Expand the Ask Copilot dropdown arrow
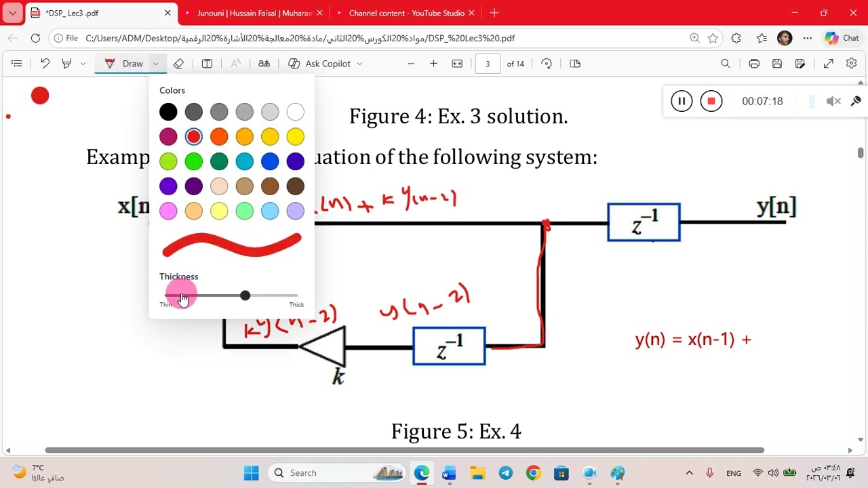The image size is (868, 488). (359, 64)
